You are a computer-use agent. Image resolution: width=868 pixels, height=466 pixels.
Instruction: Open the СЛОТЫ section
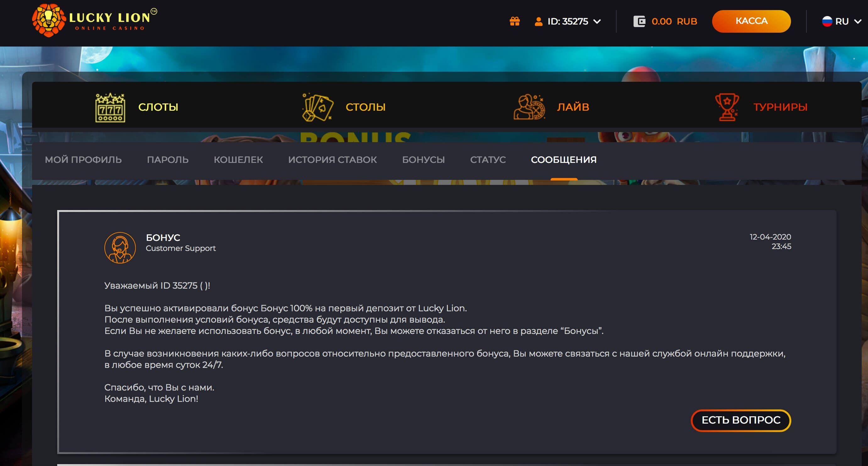pos(158,107)
